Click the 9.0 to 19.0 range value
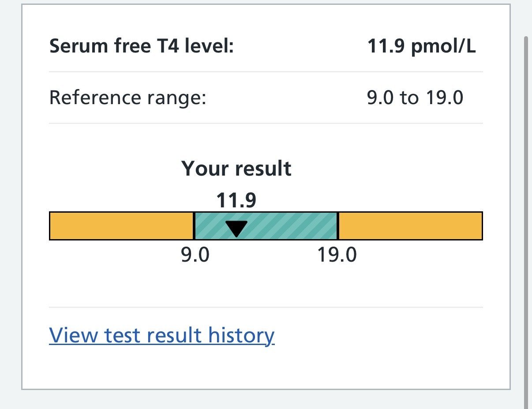This screenshot has height=409, width=532. pyautogui.click(x=415, y=98)
